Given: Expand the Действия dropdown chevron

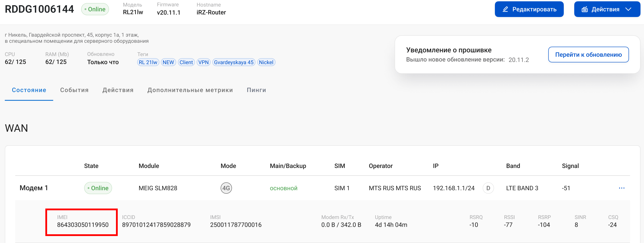Looking at the screenshot, I should 628,9.
